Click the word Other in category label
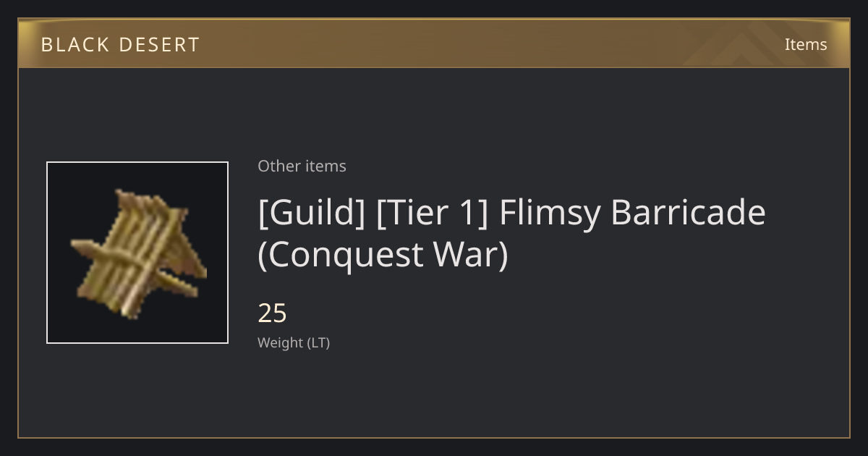 click(278, 166)
